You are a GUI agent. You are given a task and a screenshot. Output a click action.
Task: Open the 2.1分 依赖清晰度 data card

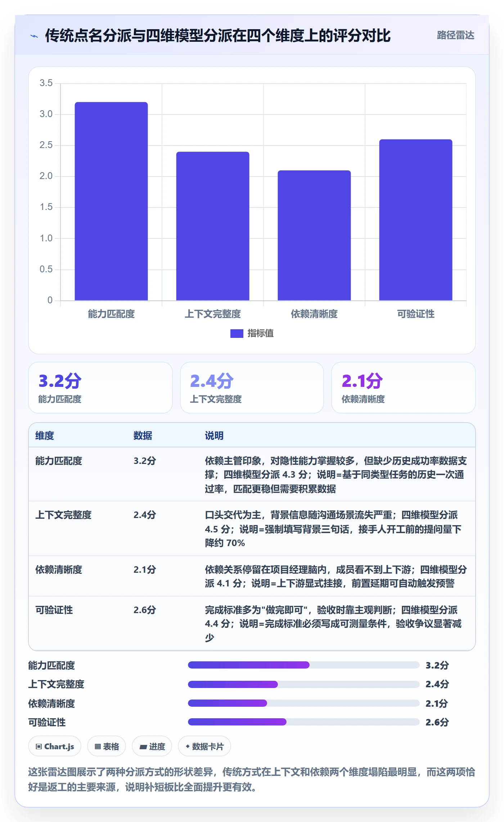coord(404,388)
